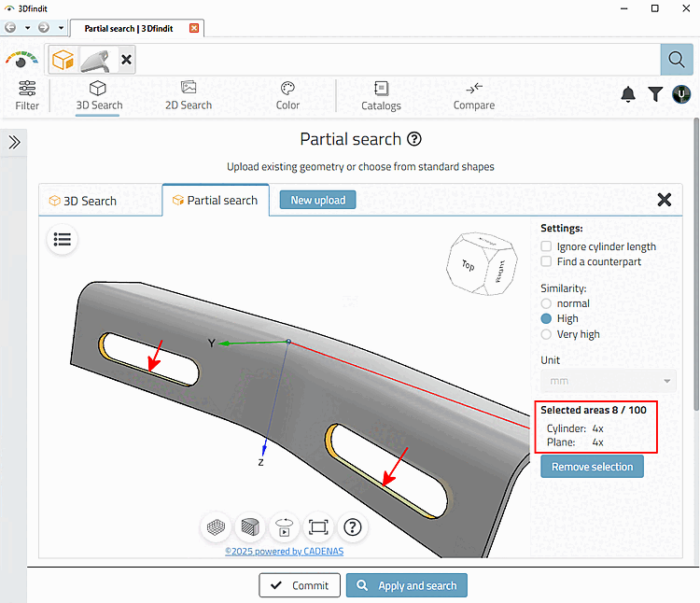The height and width of the screenshot is (603, 700).
Task: Close the partial search panel
Action: [x=665, y=200]
